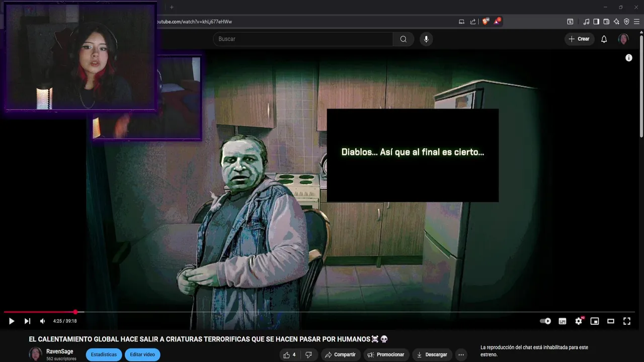Open the Brave Wallet icon
This screenshot has height=362, width=644.
coord(606,22)
